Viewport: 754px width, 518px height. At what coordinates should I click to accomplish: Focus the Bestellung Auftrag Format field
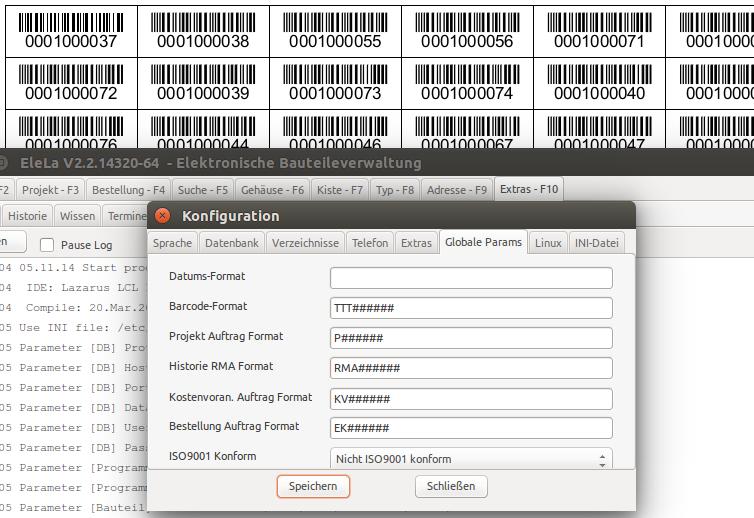point(471,428)
